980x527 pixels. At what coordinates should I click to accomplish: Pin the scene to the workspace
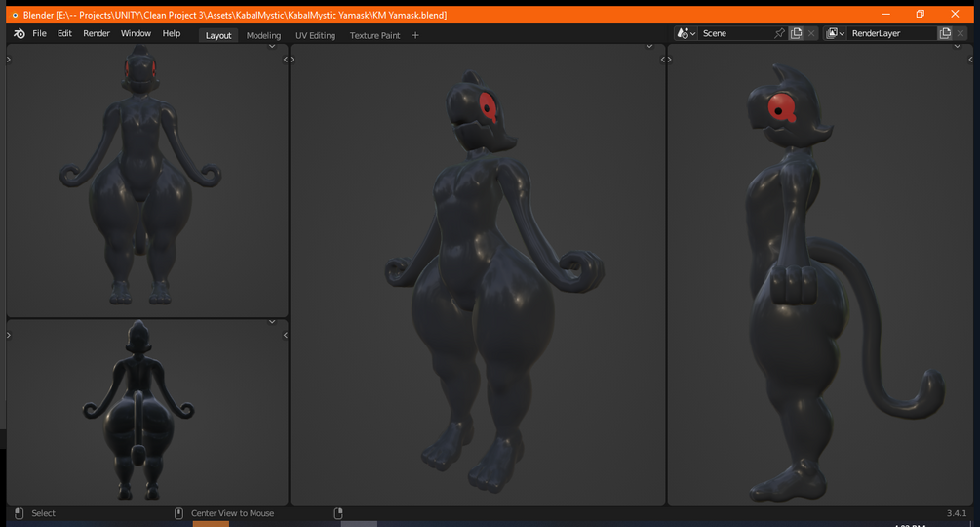(779, 34)
